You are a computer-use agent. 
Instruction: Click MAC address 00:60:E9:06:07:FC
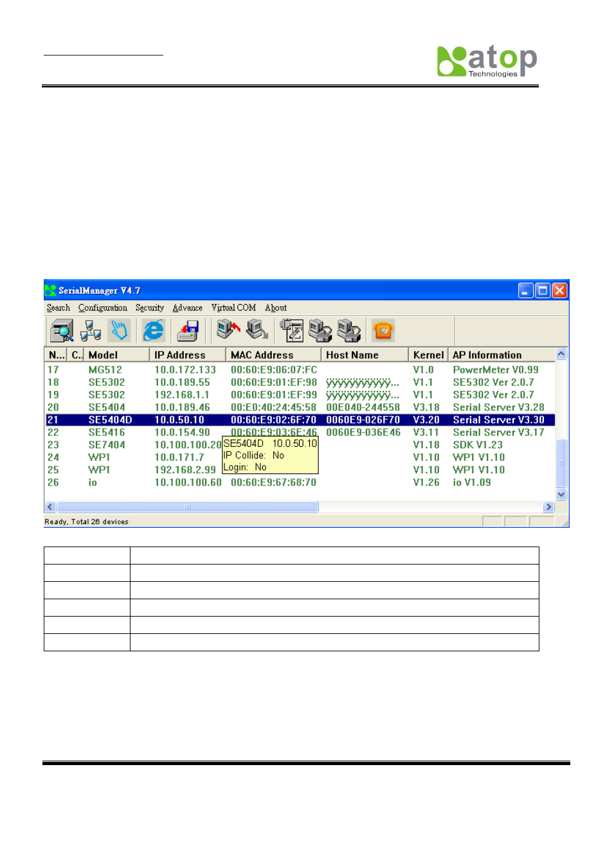pyautogui.click(x=274, y=370)
